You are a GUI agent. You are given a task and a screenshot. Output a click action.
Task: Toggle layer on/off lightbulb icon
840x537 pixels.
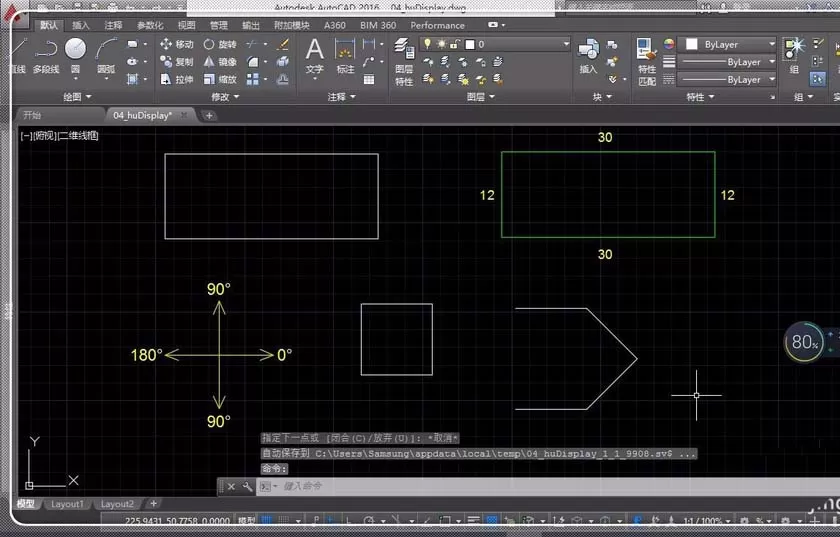pyautogui.click(x=428, y=44)
